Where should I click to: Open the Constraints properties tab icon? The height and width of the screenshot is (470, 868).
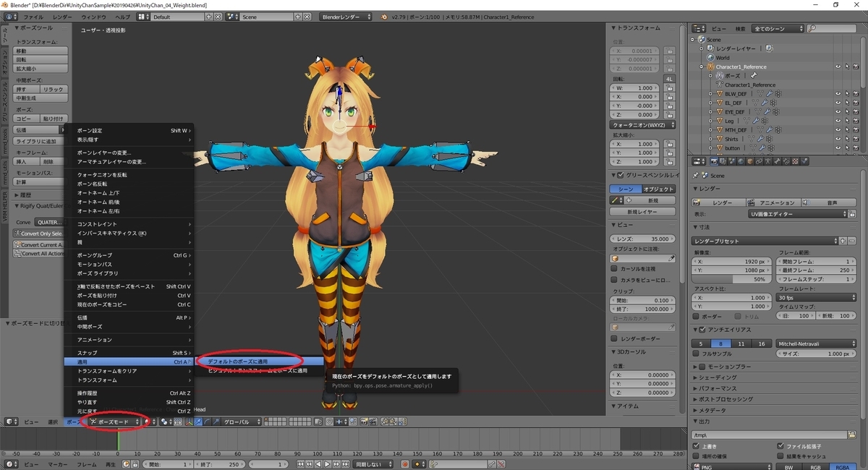click(759, 161)
